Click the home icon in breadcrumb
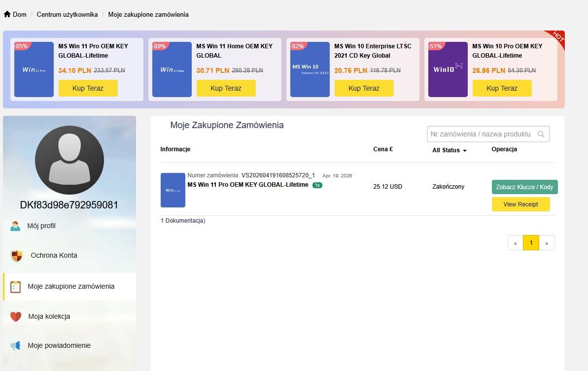Image resolution: width=588 pixels, height=371 pixels. pos(7,14)
